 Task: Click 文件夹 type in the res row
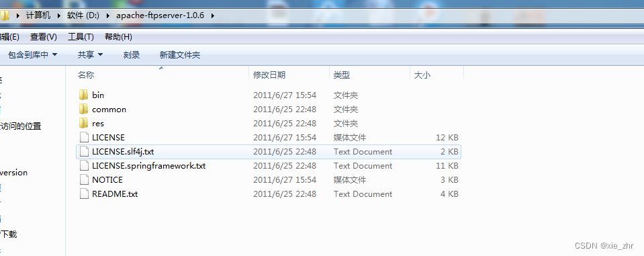346,123
